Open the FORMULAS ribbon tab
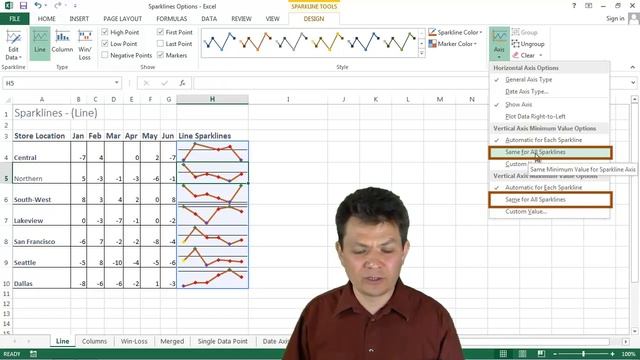The image size is (640, 360). [x=171, y=19]
